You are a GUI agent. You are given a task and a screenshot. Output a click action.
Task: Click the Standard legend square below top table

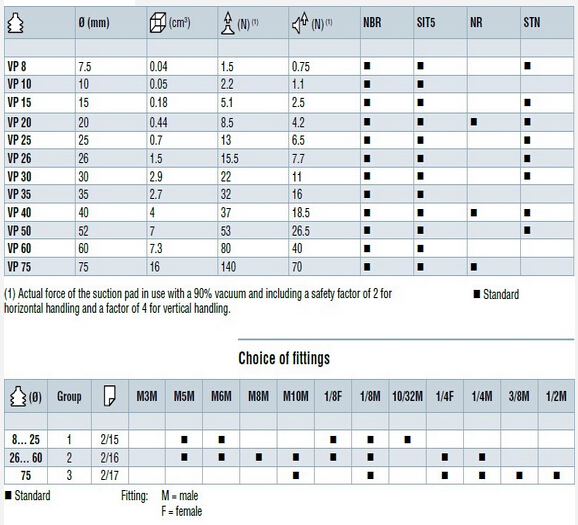point(477,294)
